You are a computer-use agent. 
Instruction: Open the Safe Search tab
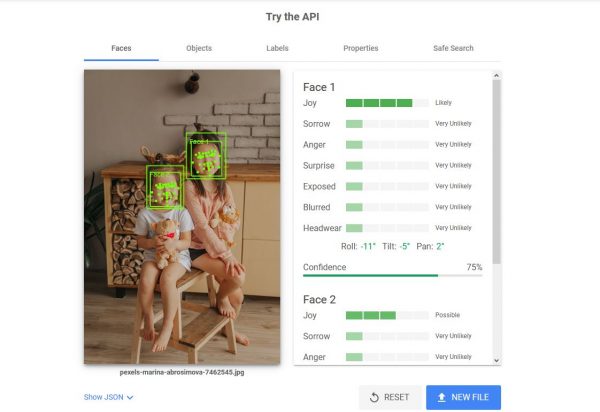click(x=453, y=48)
